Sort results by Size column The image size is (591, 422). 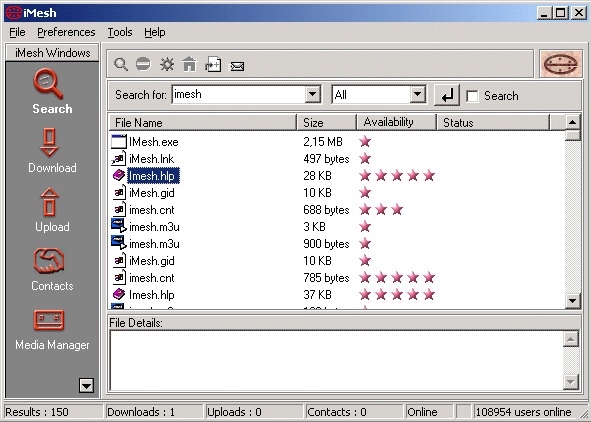click(326, 122)
